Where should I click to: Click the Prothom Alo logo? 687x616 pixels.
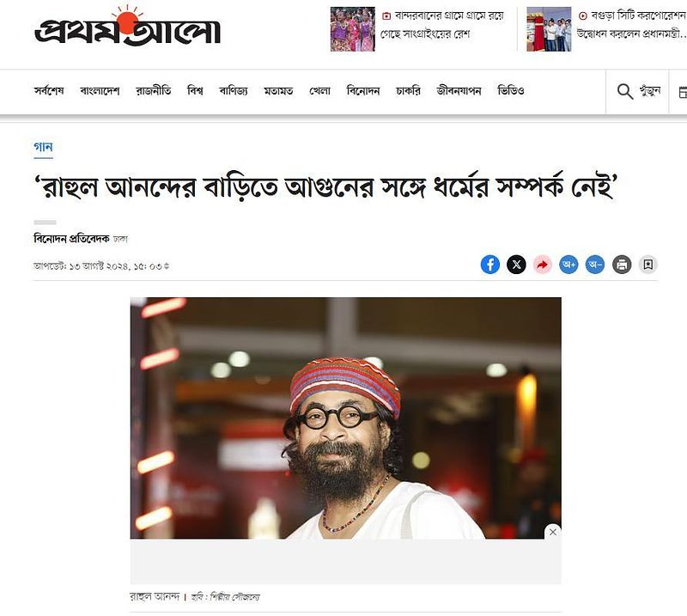tap(127, 27)
